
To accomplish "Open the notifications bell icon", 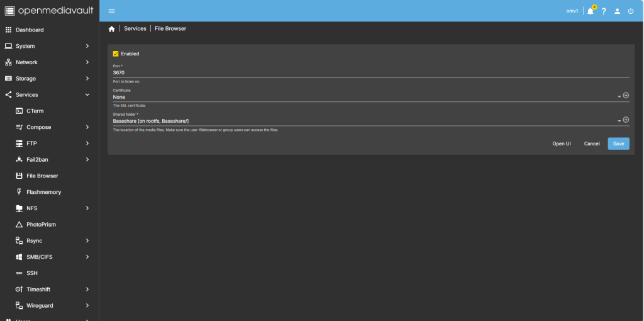I will pos(590,11).
